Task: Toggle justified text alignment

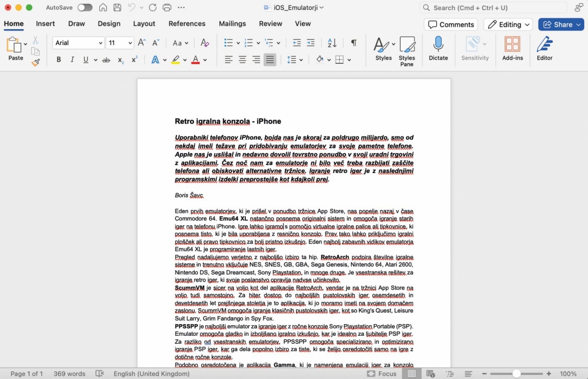Action: click(269, 60)
